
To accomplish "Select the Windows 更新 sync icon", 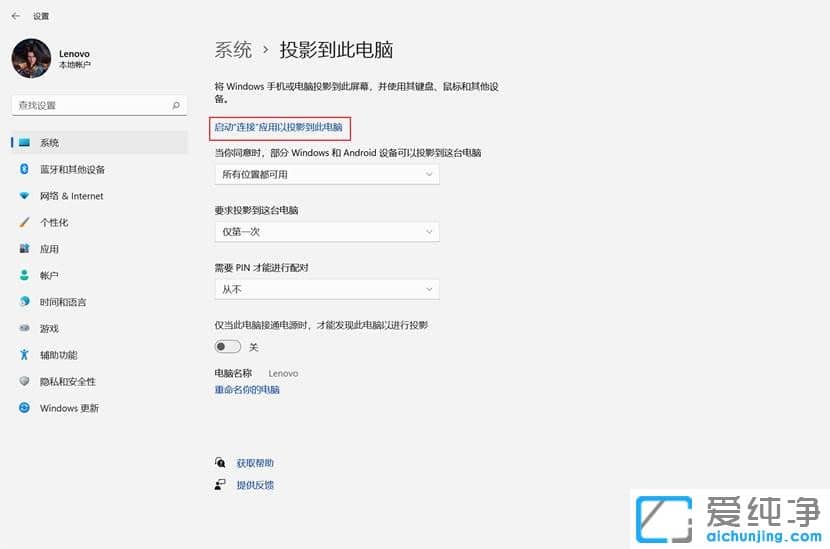I will point(24,408).
